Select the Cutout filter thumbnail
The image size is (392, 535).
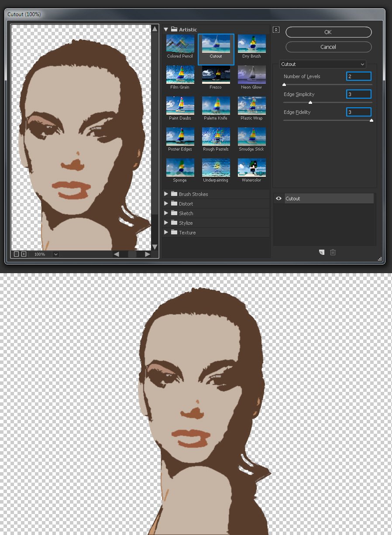click(x=216, y=44)
